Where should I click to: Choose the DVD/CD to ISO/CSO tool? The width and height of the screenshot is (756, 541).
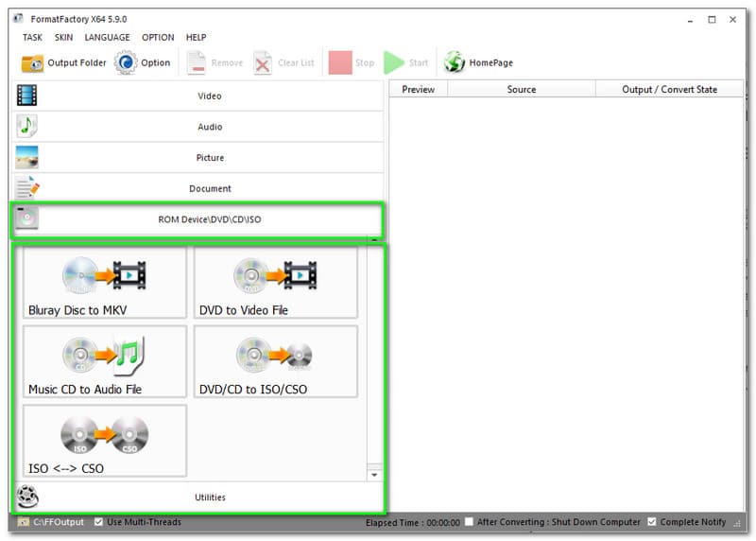(275, 361)
